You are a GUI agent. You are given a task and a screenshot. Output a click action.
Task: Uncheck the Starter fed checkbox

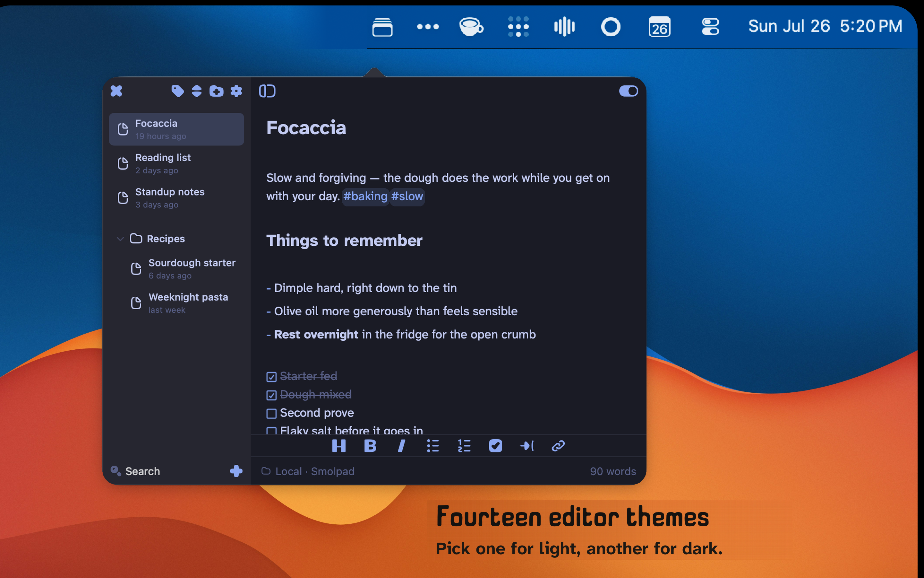(x=271, y=377)
